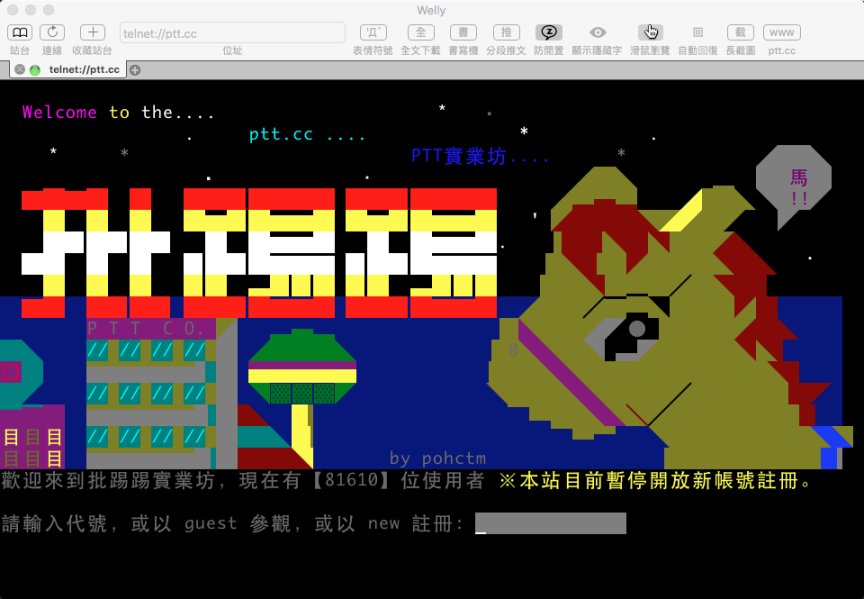Click the cyan 'ptt.cc ....' text
Image resolution: width=864 pixels, height=599 pixels.
pyautogui.click(x=307, y=134)
